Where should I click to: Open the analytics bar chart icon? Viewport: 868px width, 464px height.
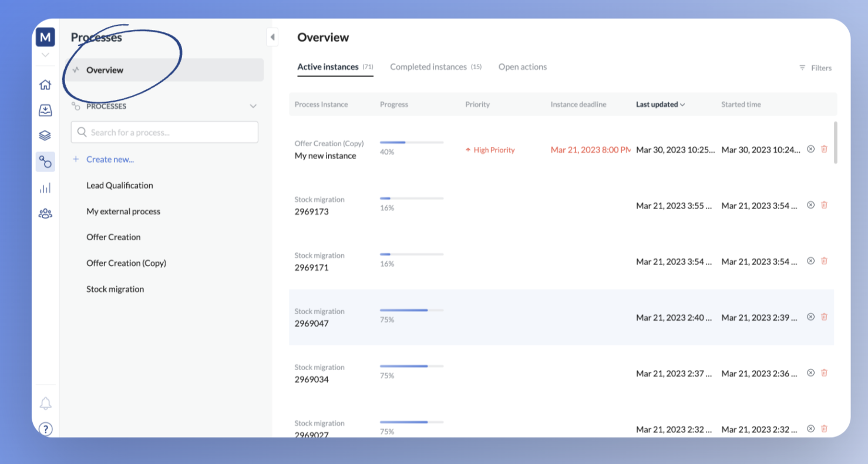(45, 187)
